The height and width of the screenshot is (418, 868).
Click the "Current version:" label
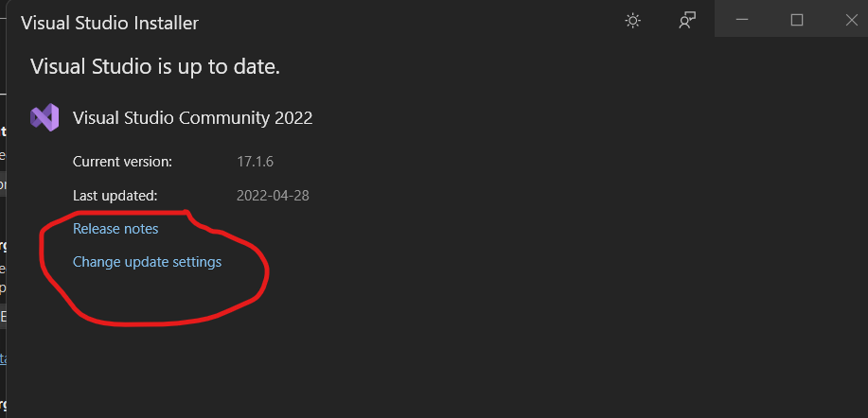pos(122,162)
